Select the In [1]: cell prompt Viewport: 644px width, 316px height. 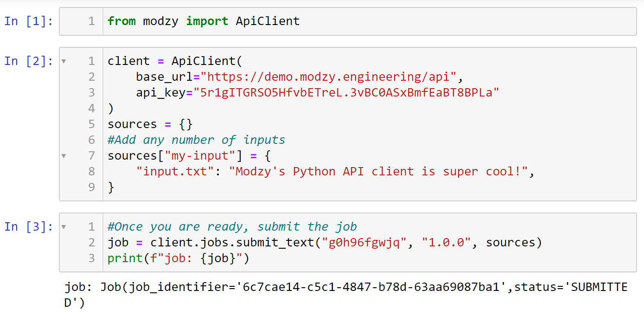pos(29,21)
